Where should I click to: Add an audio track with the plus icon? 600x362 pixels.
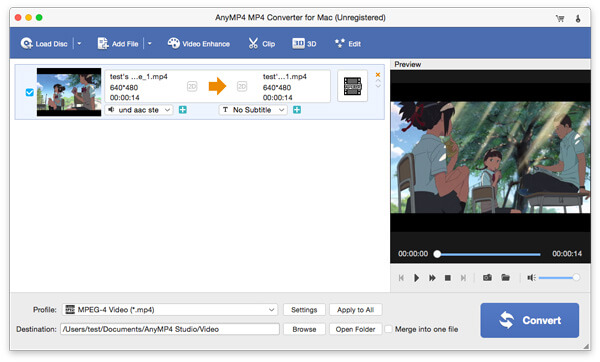183,110
